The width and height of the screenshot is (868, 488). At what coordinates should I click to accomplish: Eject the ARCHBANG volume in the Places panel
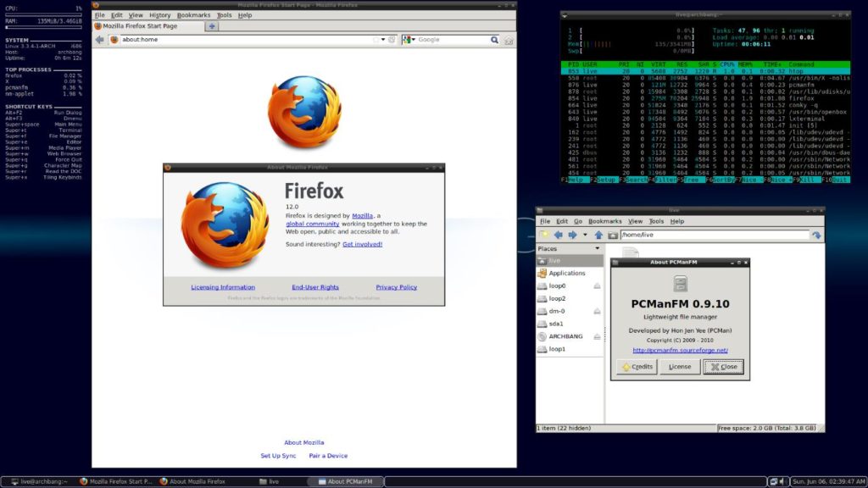point(598,336)
